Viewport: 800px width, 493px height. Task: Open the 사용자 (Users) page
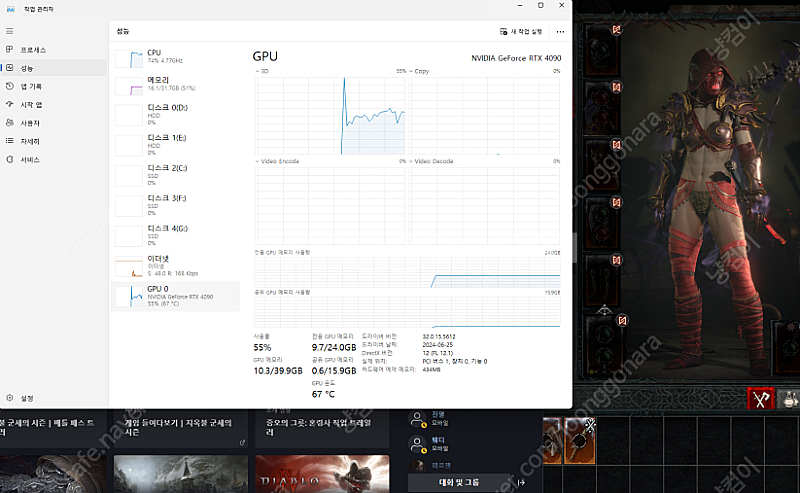54,123
